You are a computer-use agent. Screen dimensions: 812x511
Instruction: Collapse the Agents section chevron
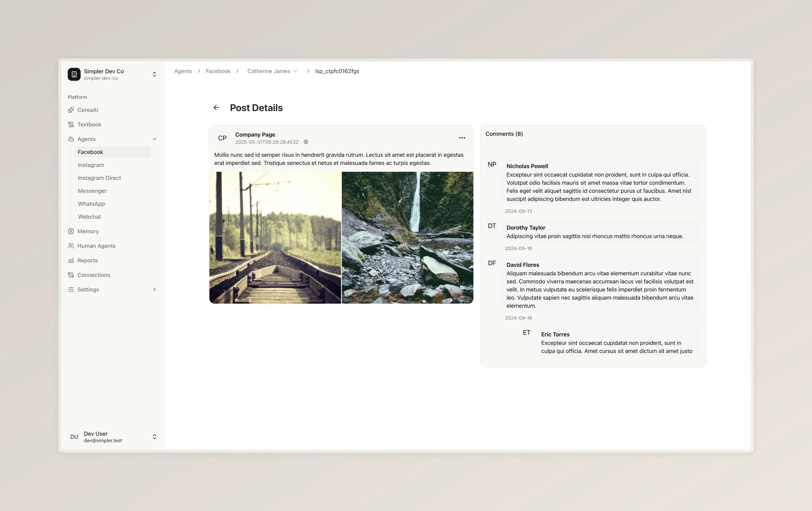pyautogui.click(x=154, y=139)
